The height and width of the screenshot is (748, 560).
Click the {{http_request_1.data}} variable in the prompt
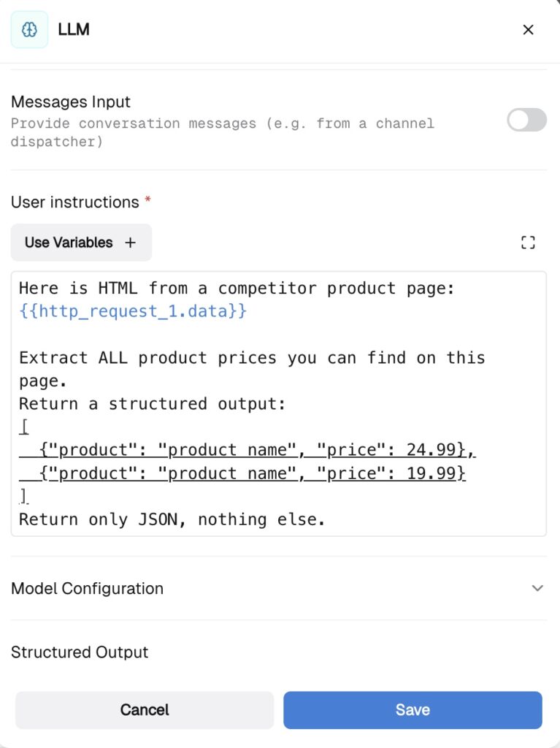click(133, 312)
